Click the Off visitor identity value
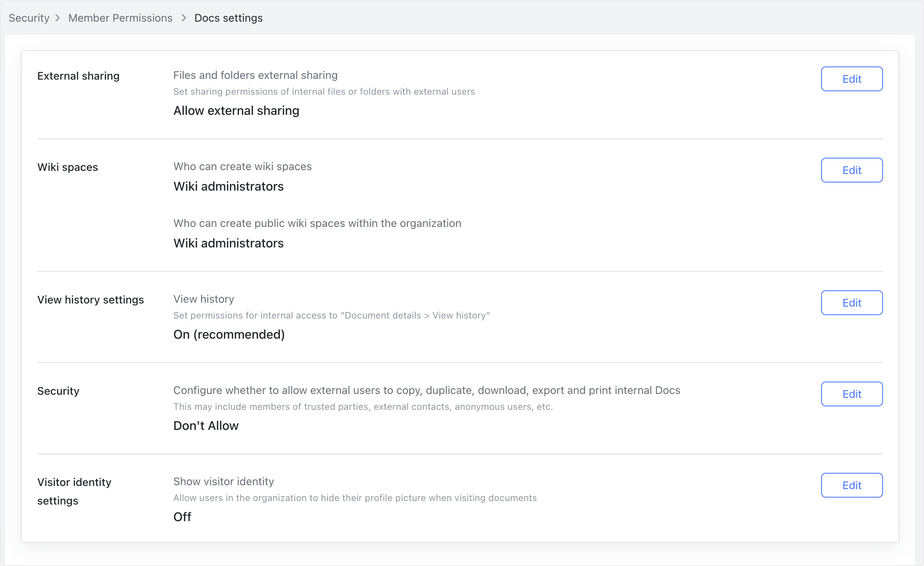This screenshot has height=566, width=924. tap(182, 517)
